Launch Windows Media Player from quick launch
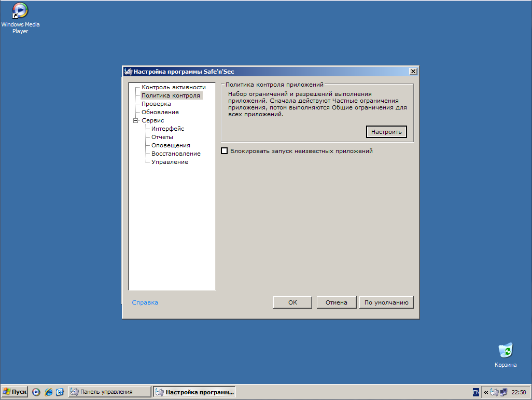Image resolution: width=532 pixels, height=400 pixels. point(36,392)
